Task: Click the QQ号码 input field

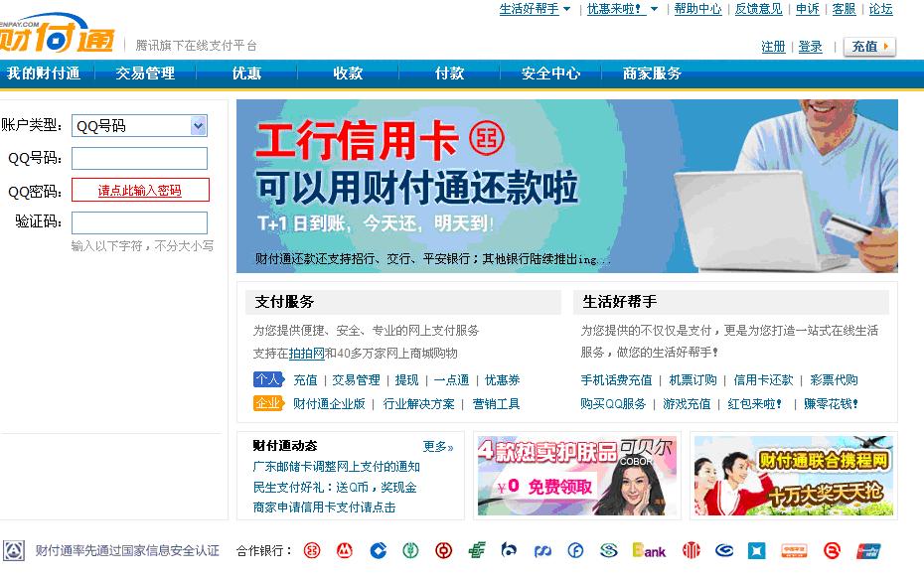Action: 140,158
